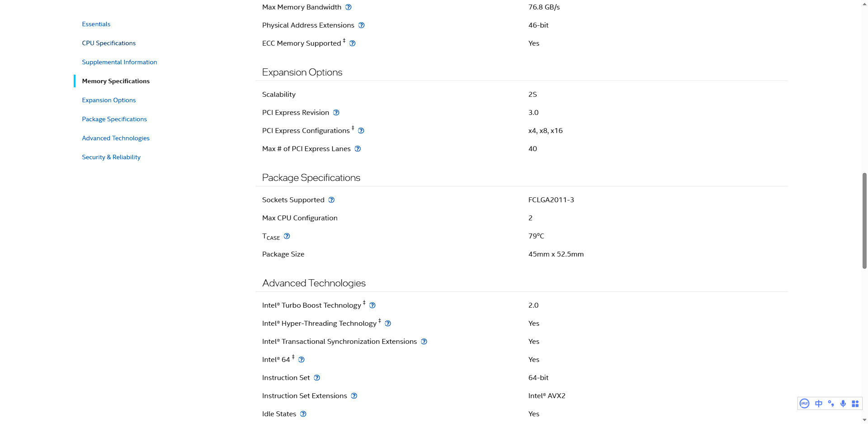Viewport: 868px width, 424px height.
Task: Open help icon next to Idle States
Action: pos(303,414)
